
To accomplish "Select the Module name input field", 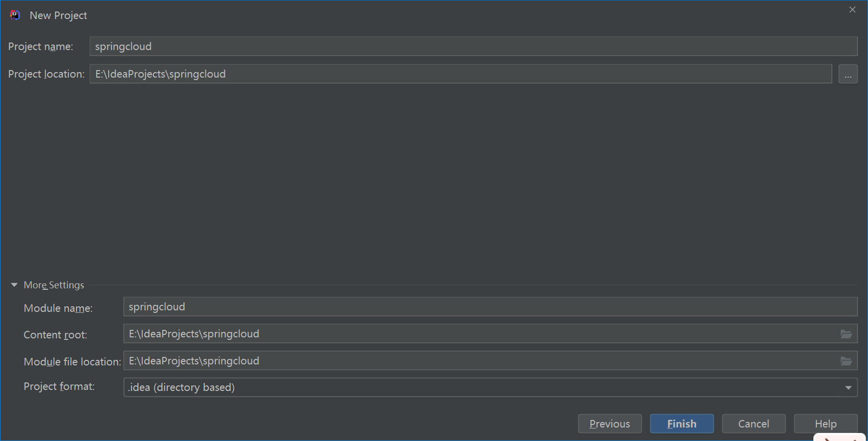I will coord(490,307).
